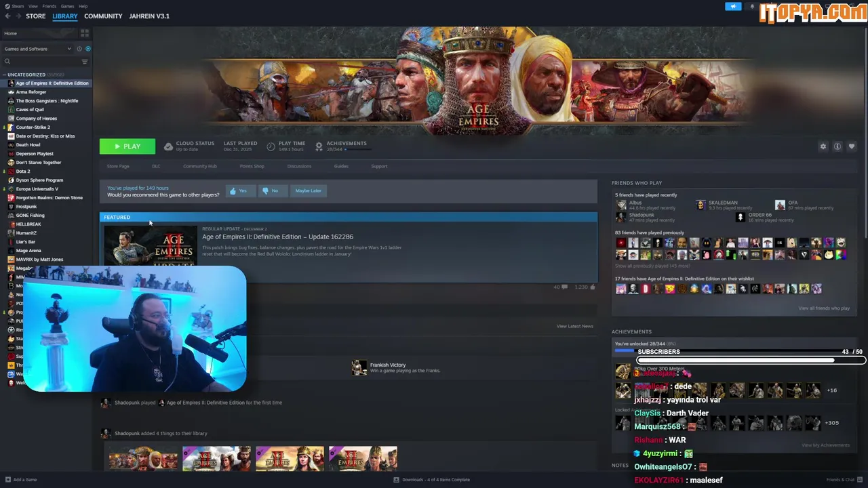Go to the Store tab
Screen dimensions: 868x488
pos(36,16)
